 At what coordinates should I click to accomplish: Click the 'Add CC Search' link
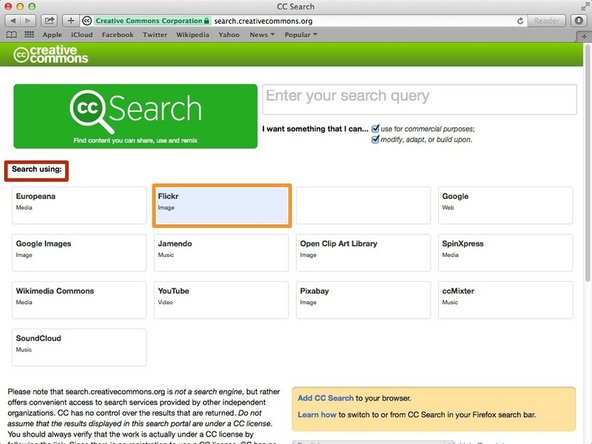[x=325, y=398]
